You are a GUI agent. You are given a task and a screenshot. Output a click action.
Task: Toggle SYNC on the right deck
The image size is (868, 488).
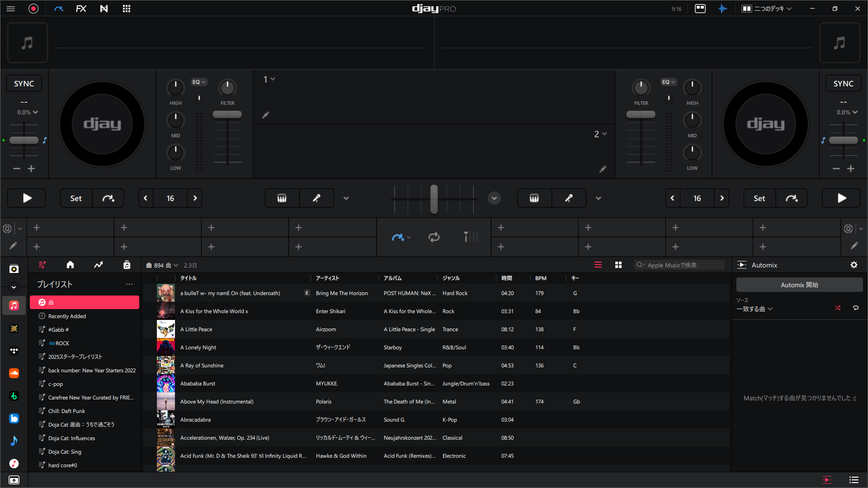click(844, 84)
